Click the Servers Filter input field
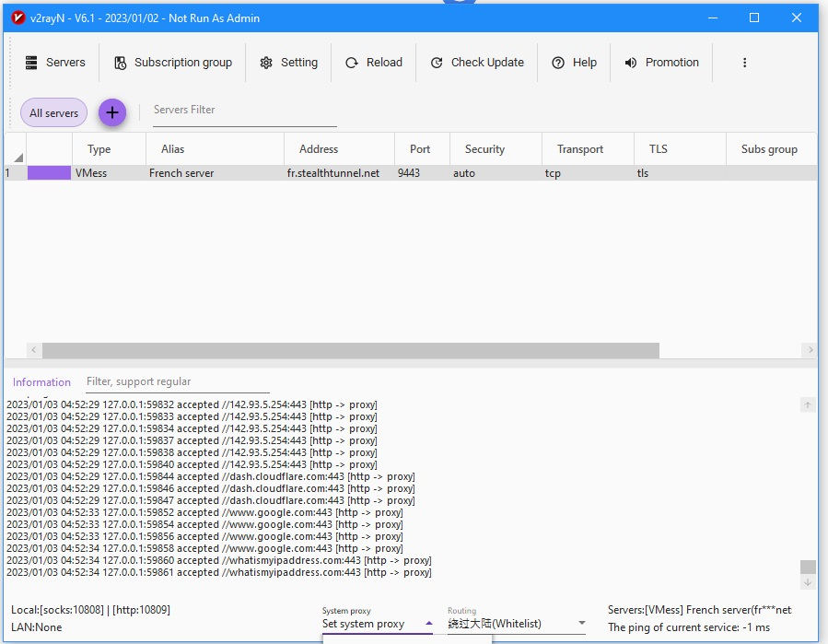The image size is (828, 644). point(244,111)
